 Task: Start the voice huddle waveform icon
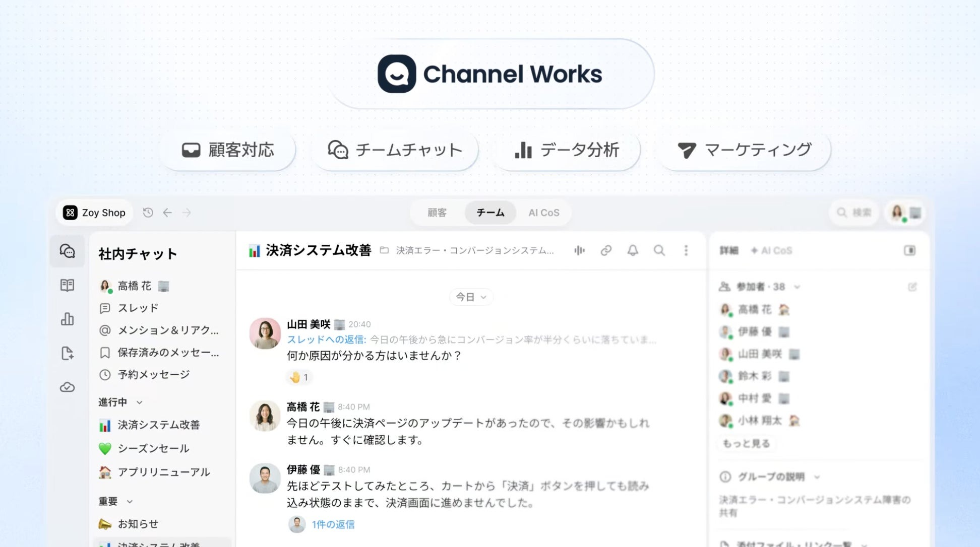(x=579, y=250)
